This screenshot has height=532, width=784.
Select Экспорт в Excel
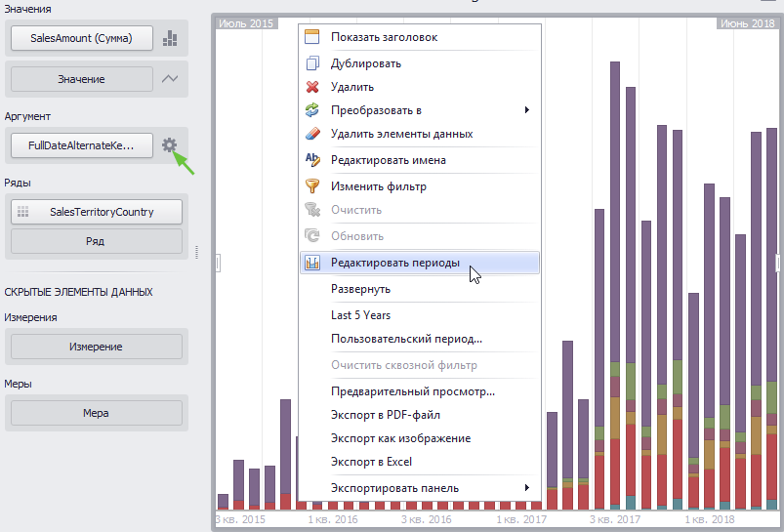(x=420, y=462)
